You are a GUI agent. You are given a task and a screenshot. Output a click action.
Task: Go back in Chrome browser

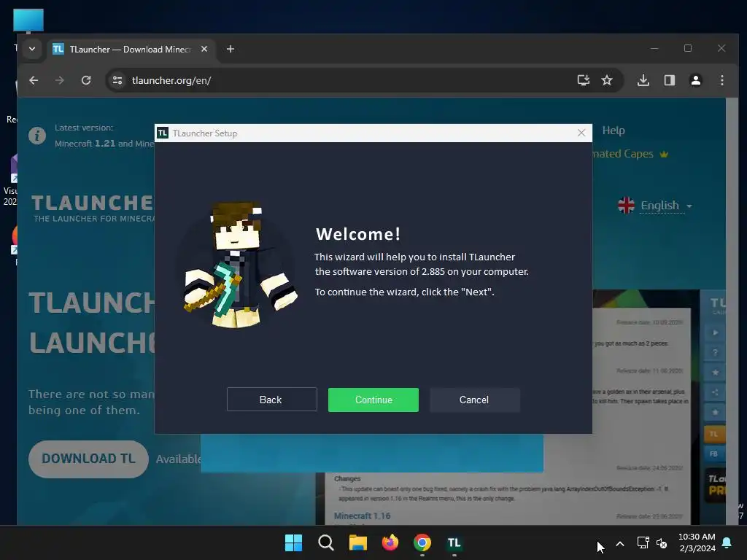(x=34, y=80)
